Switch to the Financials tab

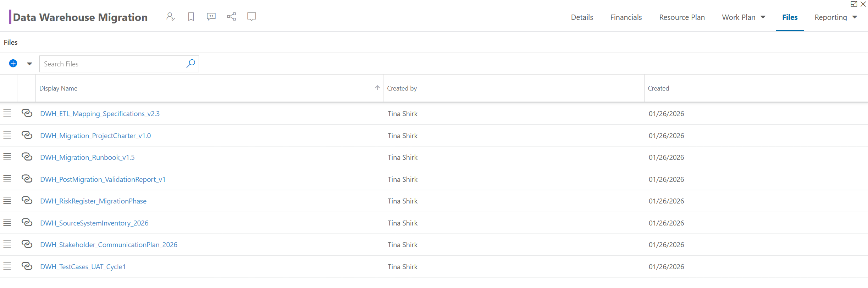tap(626, 17)
